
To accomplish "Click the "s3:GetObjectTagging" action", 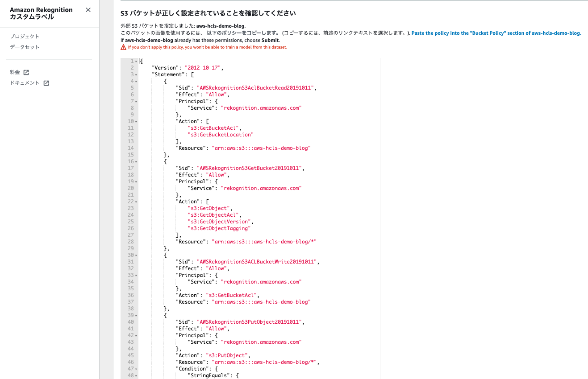I will pos(220,228).
